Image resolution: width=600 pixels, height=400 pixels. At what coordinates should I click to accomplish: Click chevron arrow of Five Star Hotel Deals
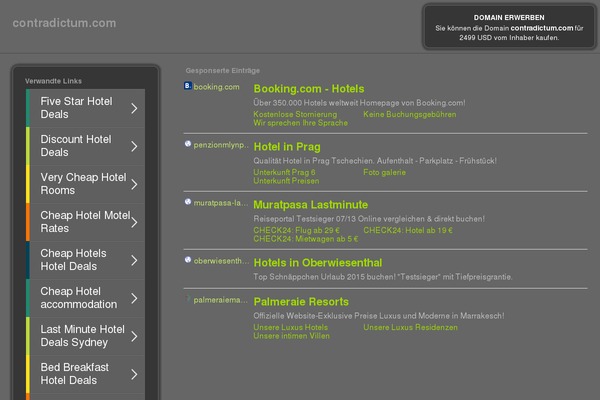[134, 108]
